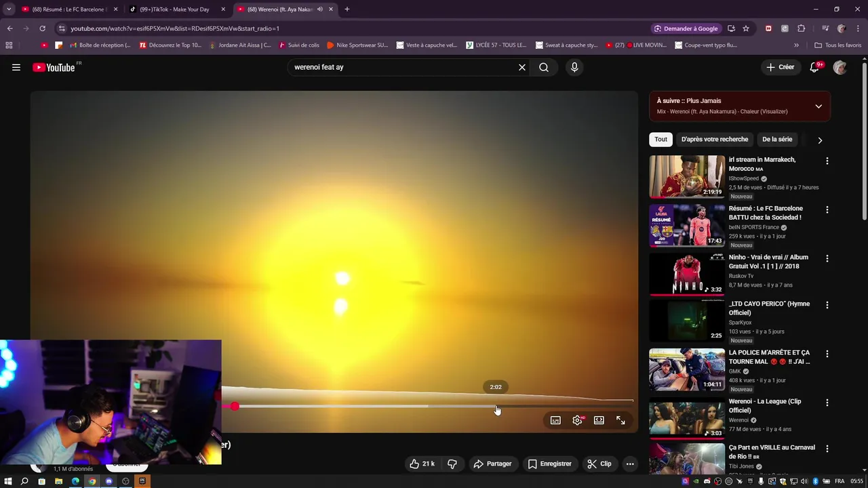Click the search magnifier button

(x=544, y=67)
